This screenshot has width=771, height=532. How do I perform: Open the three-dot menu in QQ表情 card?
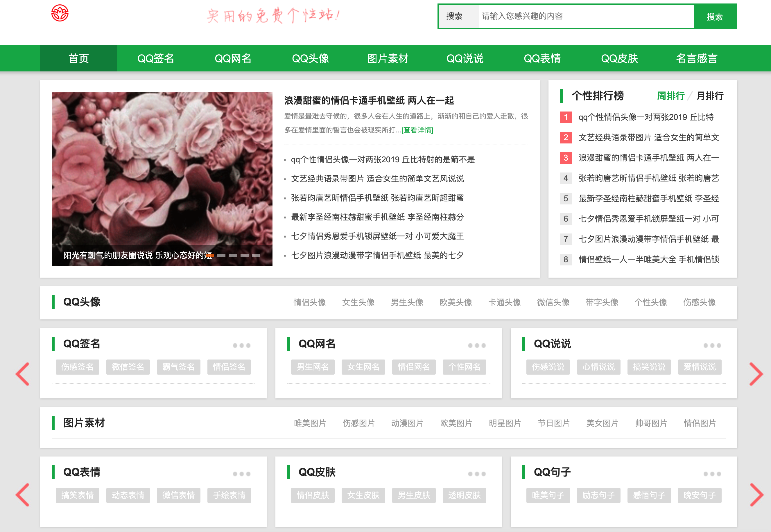241,474
